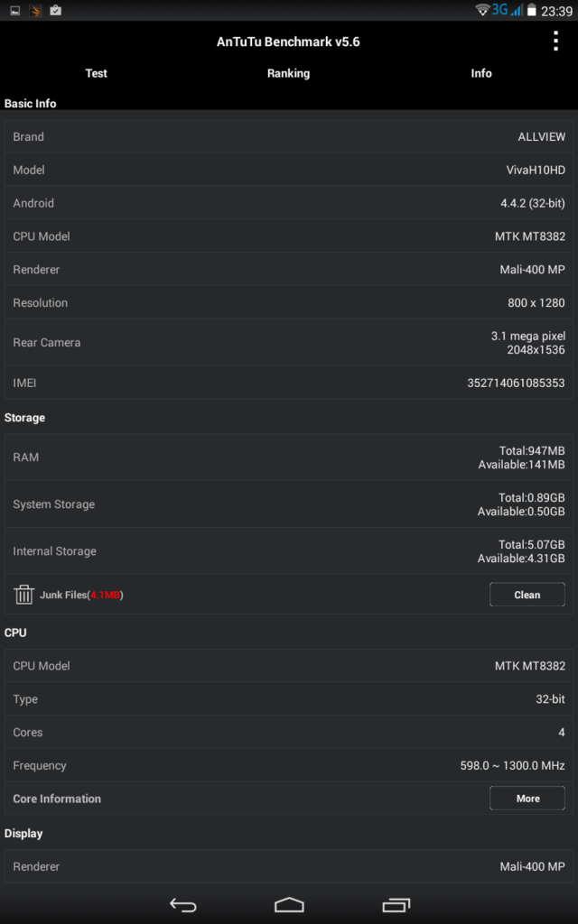Image resolution: width=578 pixels, height=924 pixels.
Task: Tap the Rear Camera info row
Action: tap(289, 342)
